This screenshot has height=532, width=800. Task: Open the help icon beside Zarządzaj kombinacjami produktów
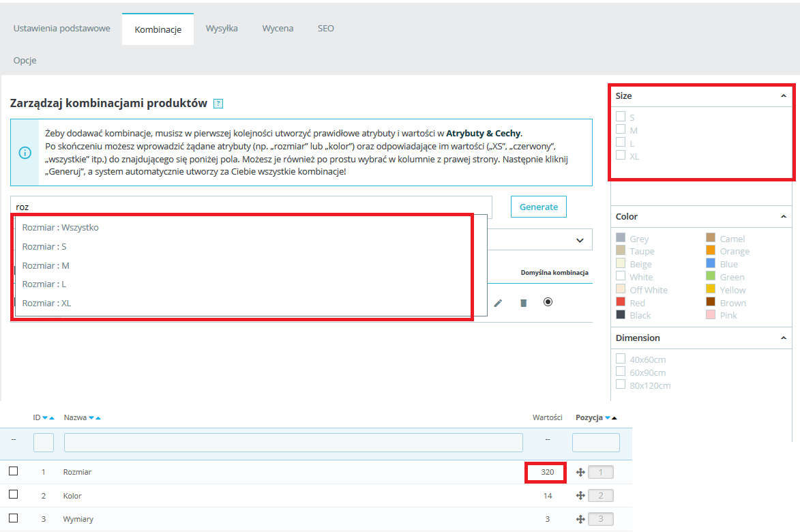(x=218, y=104)
